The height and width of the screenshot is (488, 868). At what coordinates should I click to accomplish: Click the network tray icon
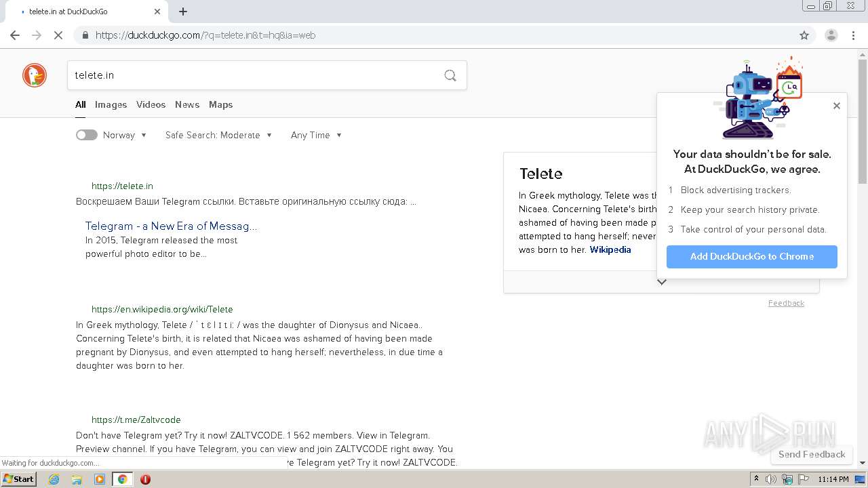pyautogui.click(x=787, y=479)
